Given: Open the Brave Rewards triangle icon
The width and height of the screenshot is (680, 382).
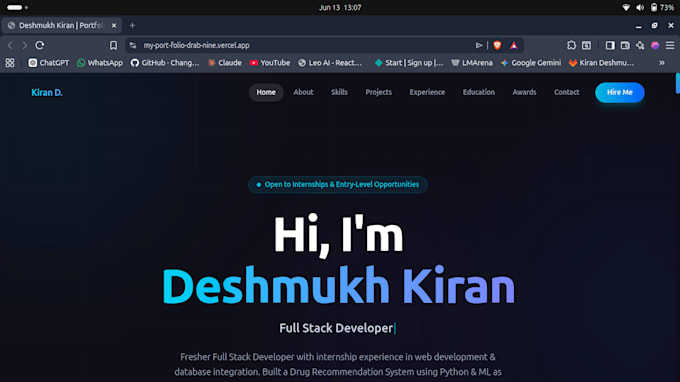Looking at the screenshot, I should (514, 45).
